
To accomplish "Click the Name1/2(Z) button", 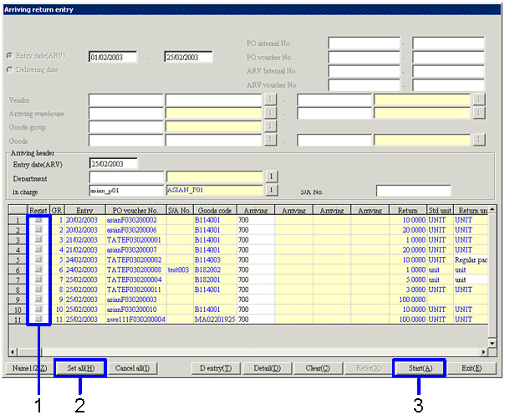I will pos(29,368).
